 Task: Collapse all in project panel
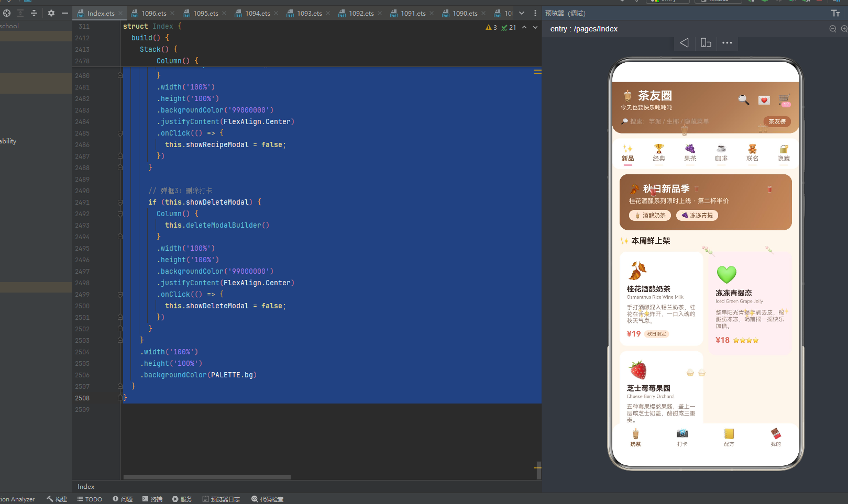pyautogui.click(x=34, y=13)
